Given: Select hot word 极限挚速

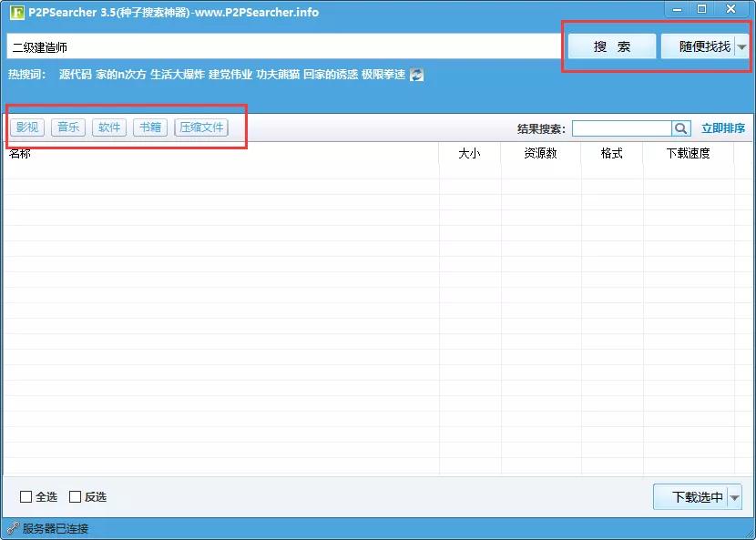Looking at the screenshot, I should tap(383, 75).
